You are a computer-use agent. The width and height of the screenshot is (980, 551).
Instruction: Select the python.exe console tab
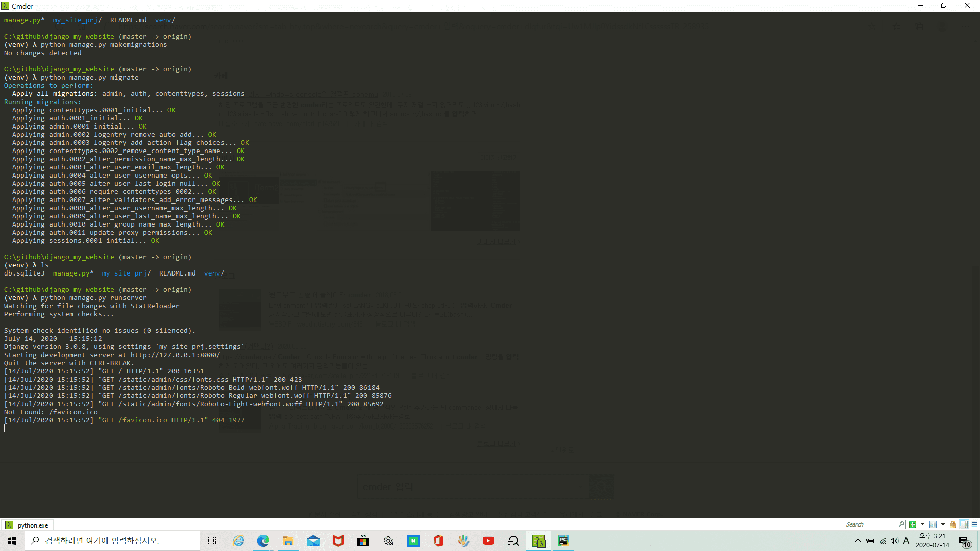tap(29, 525)
